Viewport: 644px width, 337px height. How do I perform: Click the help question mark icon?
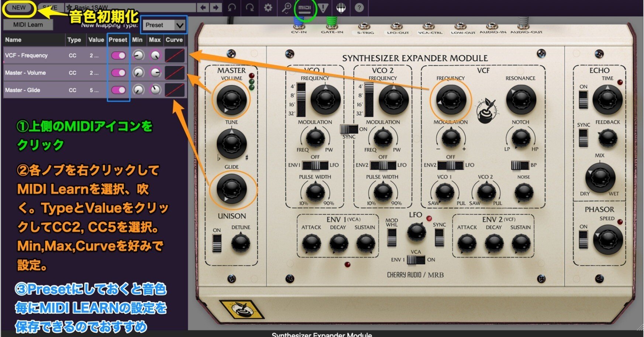[359, 7]
